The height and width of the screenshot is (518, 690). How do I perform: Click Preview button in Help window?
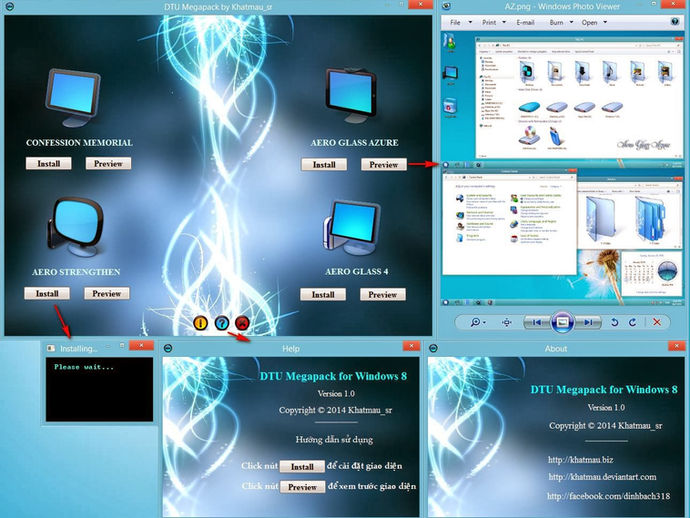pos(302,487)
